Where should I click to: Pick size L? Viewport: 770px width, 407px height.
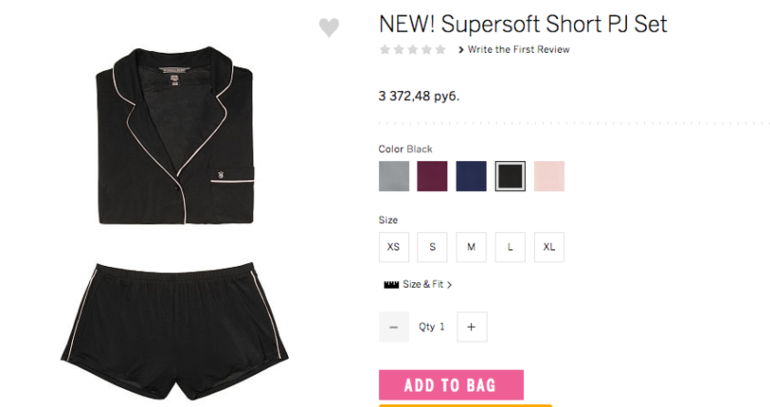pos(510,247)
